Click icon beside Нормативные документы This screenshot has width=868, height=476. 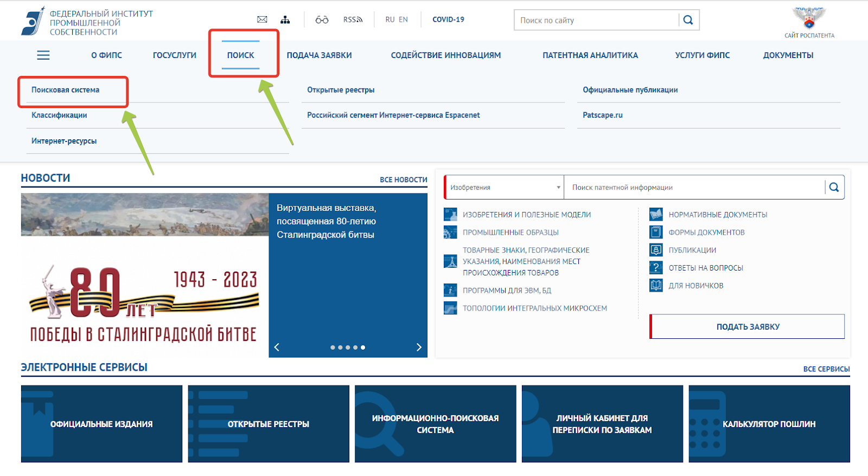tap(656, 215)
